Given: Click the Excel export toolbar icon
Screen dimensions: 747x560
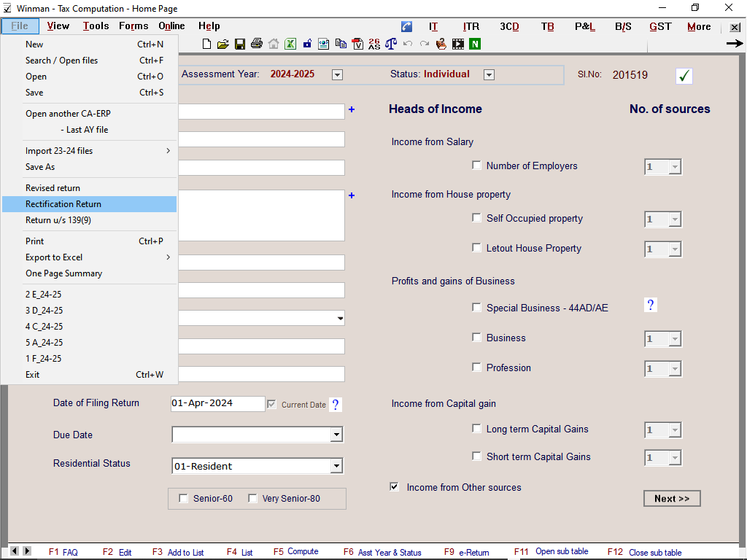Looking at the screenshot, I should pyautogui.click(x=290, y=44).
